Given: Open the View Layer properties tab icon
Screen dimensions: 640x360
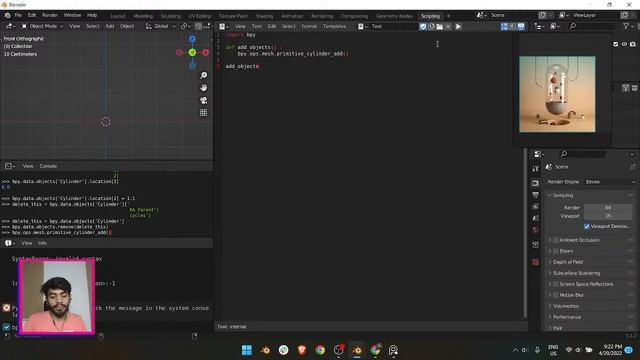Looking at the screenshot, I should 536,207.
